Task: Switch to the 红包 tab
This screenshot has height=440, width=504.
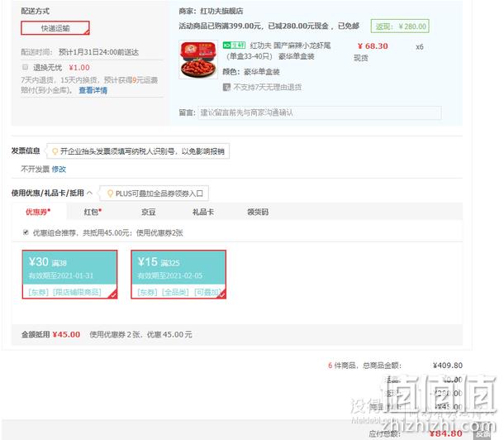Action: click(93, 212)
